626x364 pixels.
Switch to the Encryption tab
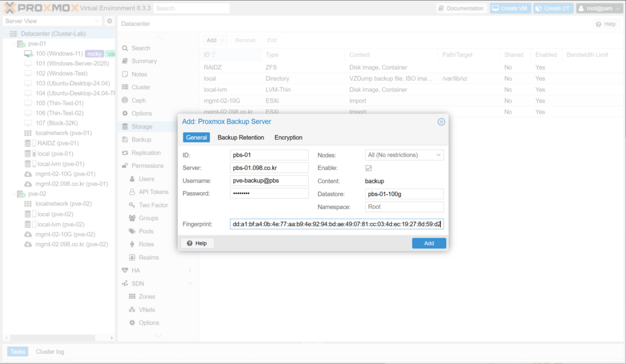[289, 137]
